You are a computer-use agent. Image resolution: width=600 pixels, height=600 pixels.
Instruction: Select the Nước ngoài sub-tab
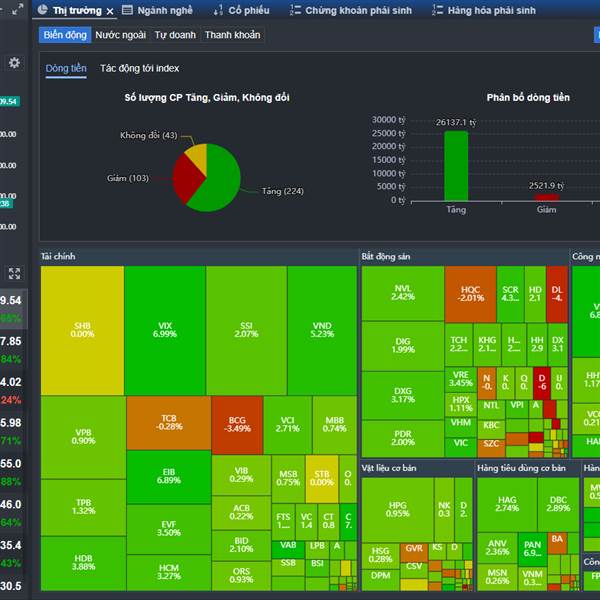coord(121,35)
